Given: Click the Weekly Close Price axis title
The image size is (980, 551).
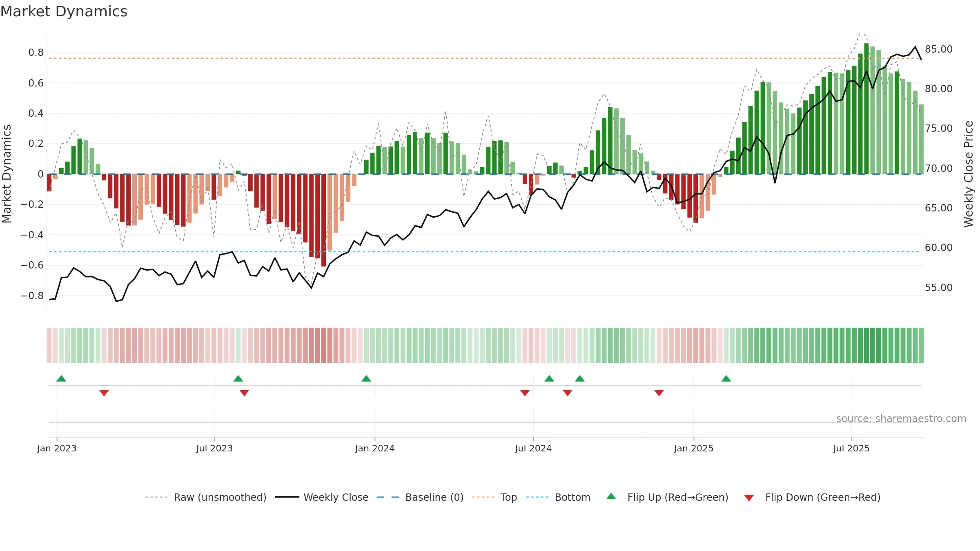Looking at the screenshot, I should tap(969, 174).
